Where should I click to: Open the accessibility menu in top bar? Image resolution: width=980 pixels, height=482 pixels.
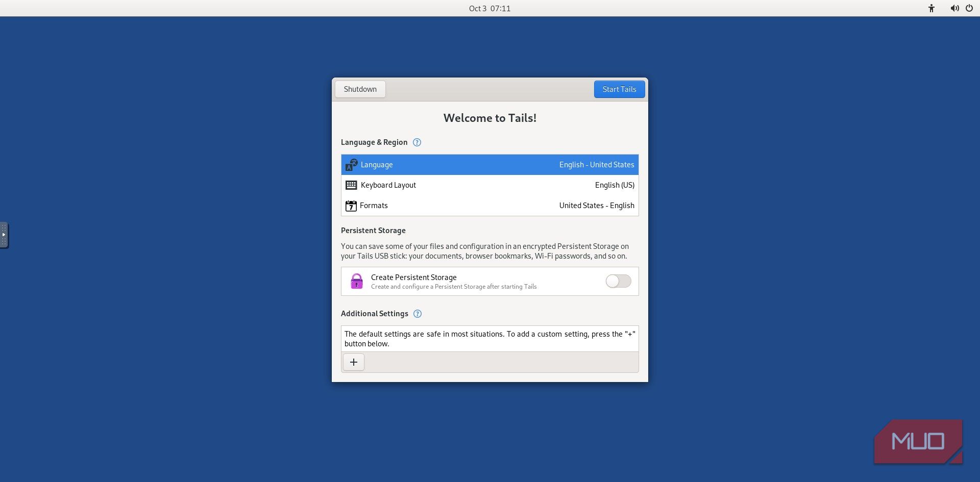click(932, 8)
